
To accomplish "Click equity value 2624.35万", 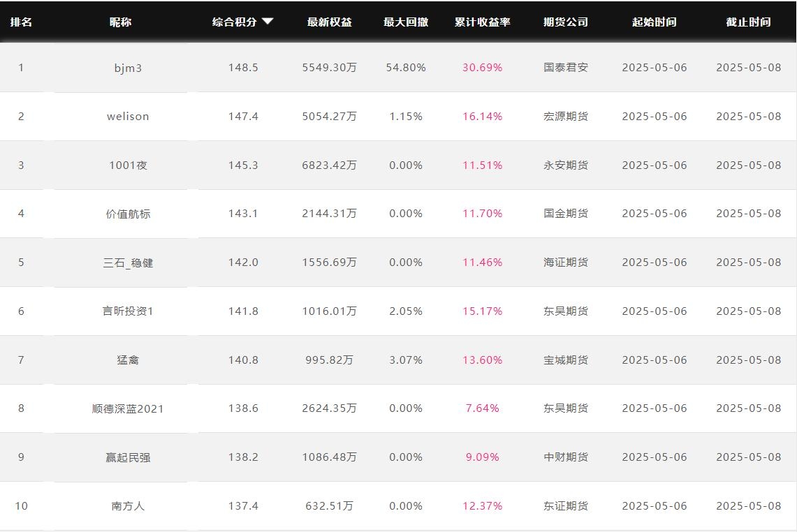I will point(330,408).
